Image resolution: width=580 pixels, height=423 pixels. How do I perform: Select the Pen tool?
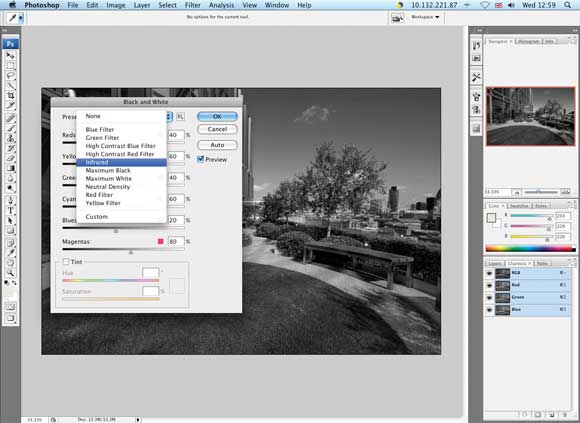click(10, 201)
